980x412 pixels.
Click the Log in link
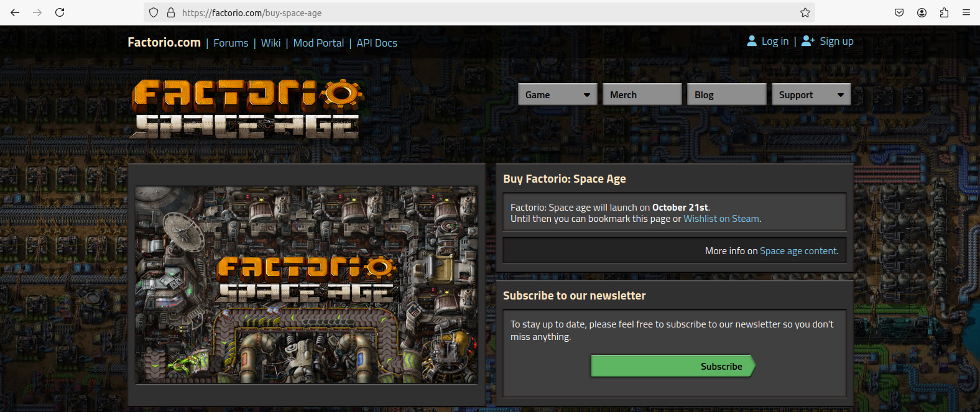coord(775,41)
